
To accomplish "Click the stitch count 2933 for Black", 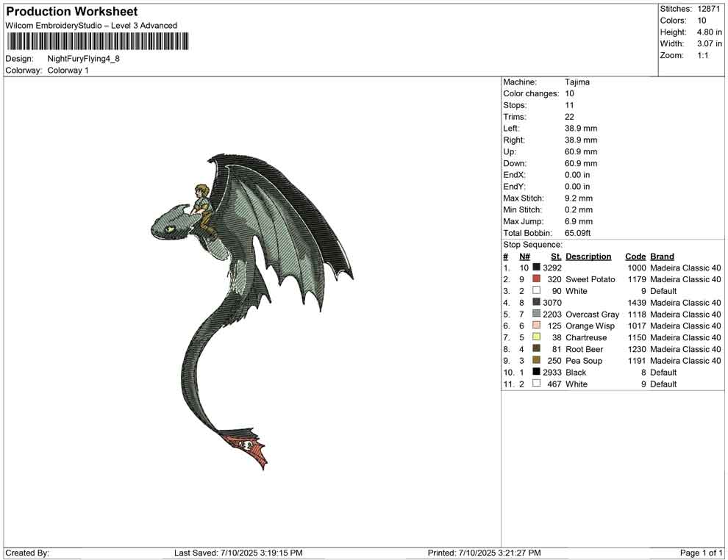I will (552, 372).
